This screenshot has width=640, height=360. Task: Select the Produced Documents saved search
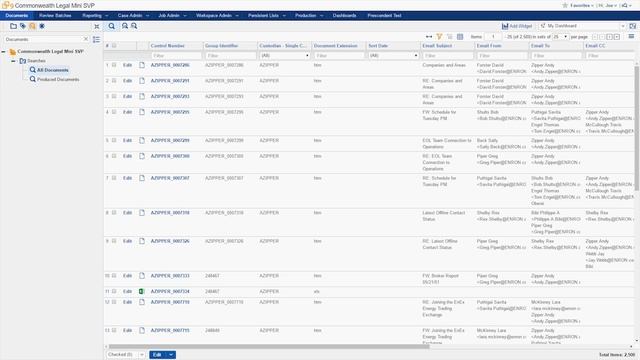point(58,80)
